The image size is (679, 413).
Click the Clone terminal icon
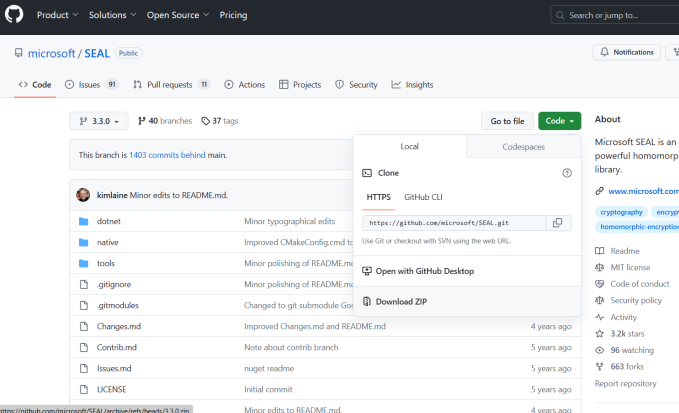367,173
